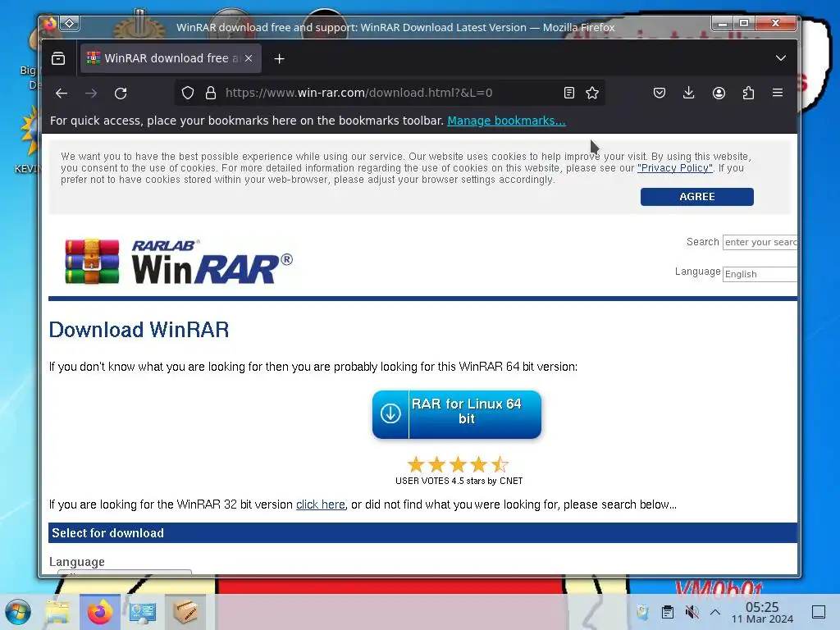Accept cookies with the AGREE button
This screenshot has width=840, height=630.
click(x=697, y=197)
